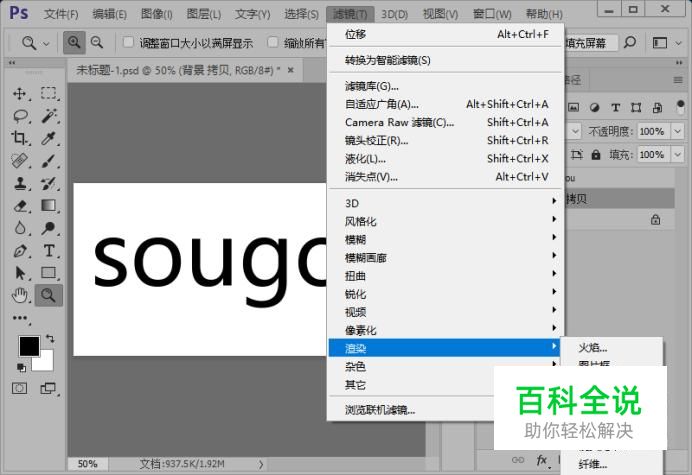Turn layer filtering switch on or off

(680, 107)
